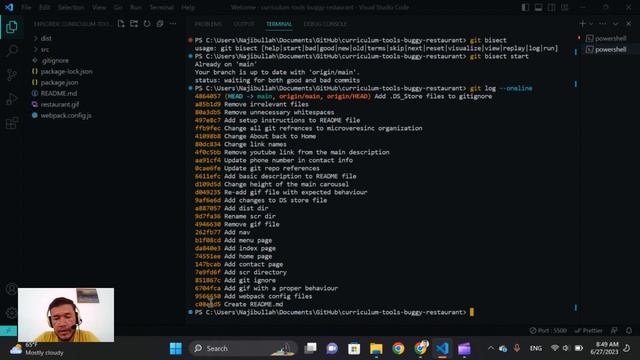Open terminal panel more actions menu
640x360 pixels.
(x=602, y=24)
